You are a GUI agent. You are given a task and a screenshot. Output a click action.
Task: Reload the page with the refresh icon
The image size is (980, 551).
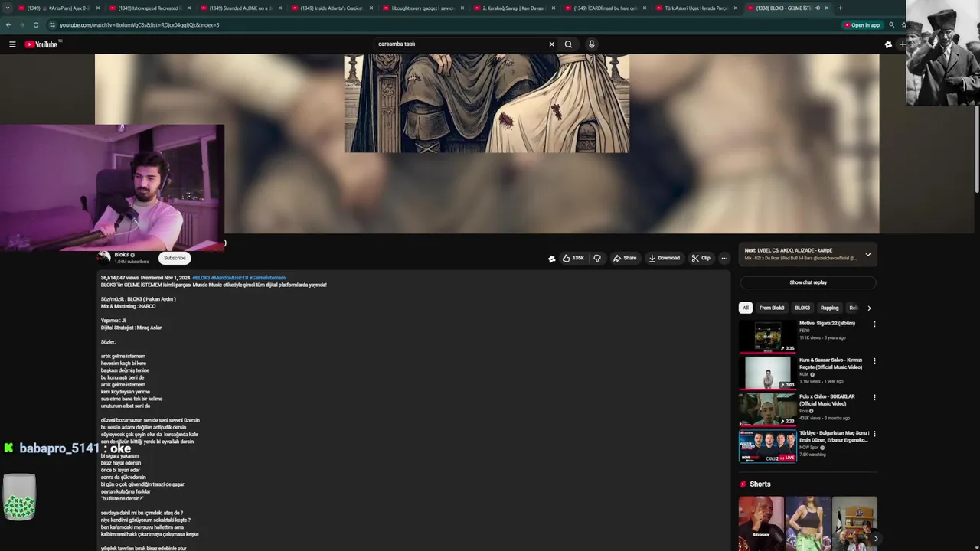(35, 24)
